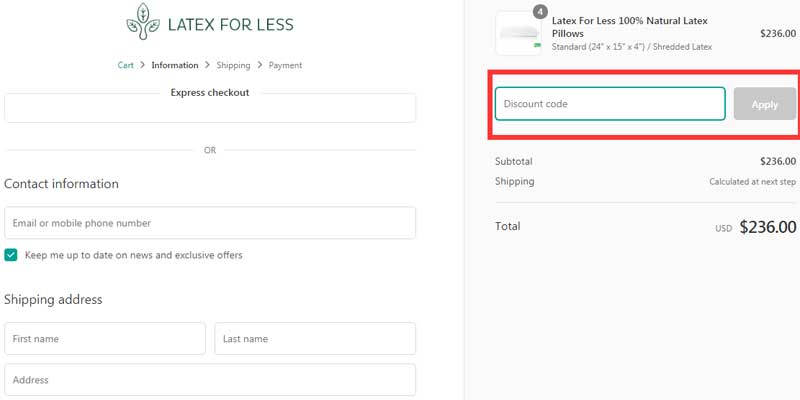This screenshot has height=400, width=800.
Task: Click the Subtotal $236.00 value
Action: point(778,161)
